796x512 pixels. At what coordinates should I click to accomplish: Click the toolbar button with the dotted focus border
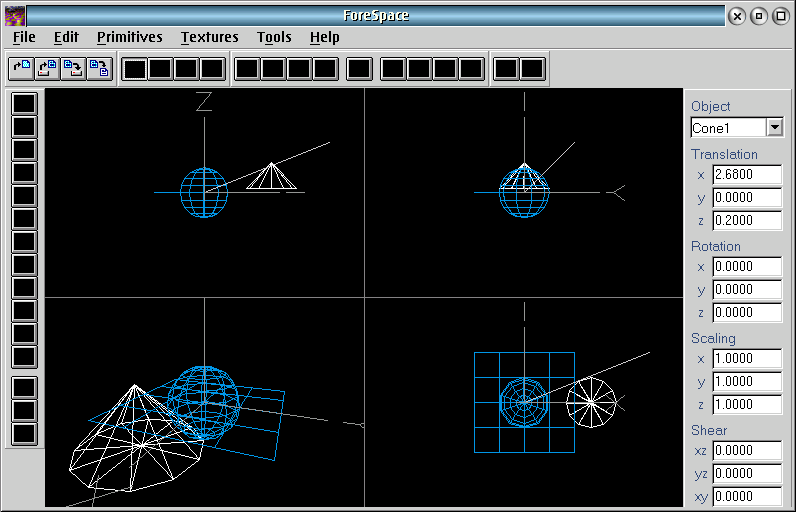pos(135,69)
